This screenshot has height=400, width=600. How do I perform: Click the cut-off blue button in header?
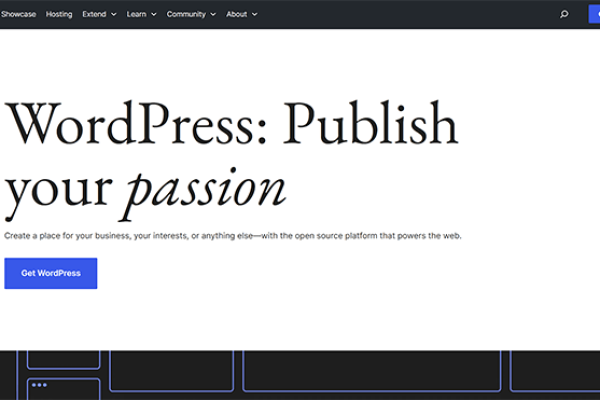tap(594, 15)
